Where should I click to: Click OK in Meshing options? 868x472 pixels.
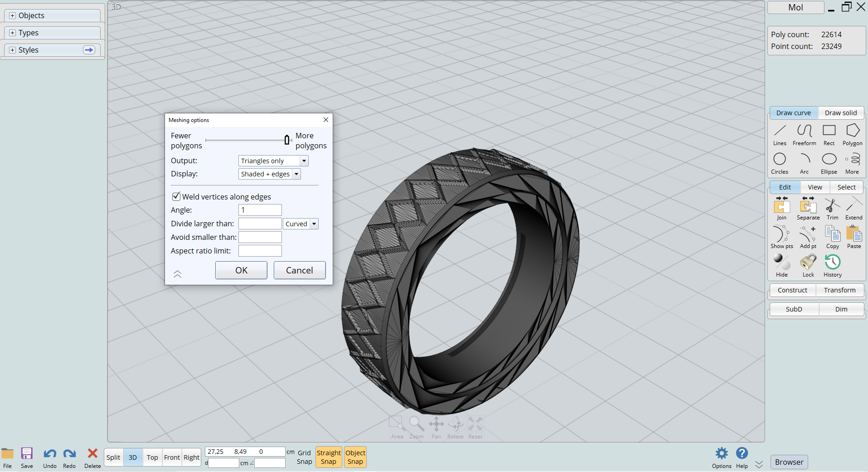click(241, 270)
